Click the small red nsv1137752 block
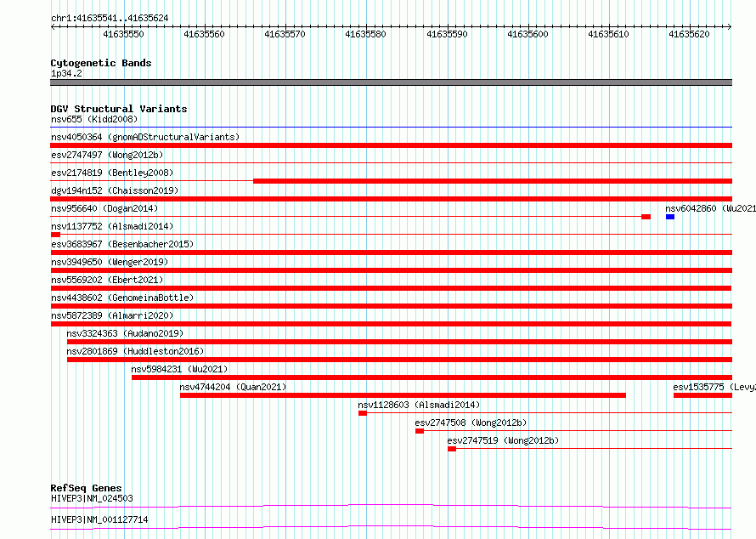The image size is (756, 539). (55, 235)
